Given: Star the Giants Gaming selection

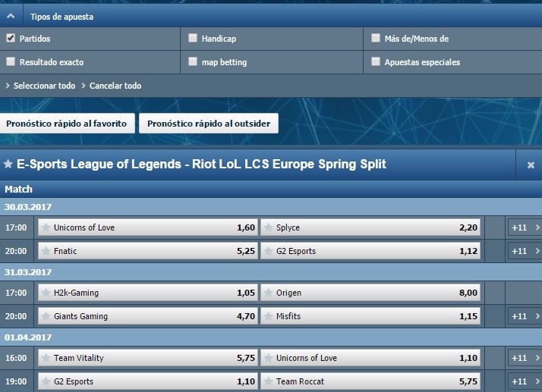Looking at the screenshot, I should coord(46,316).
